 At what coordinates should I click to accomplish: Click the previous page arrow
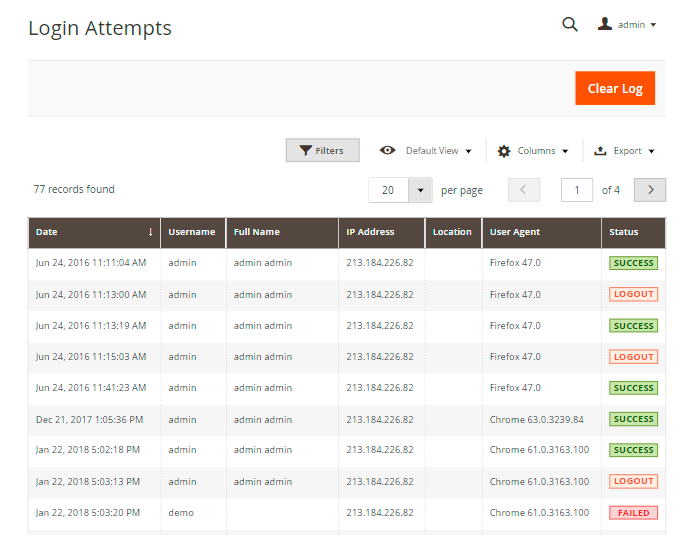pos(524,190)
